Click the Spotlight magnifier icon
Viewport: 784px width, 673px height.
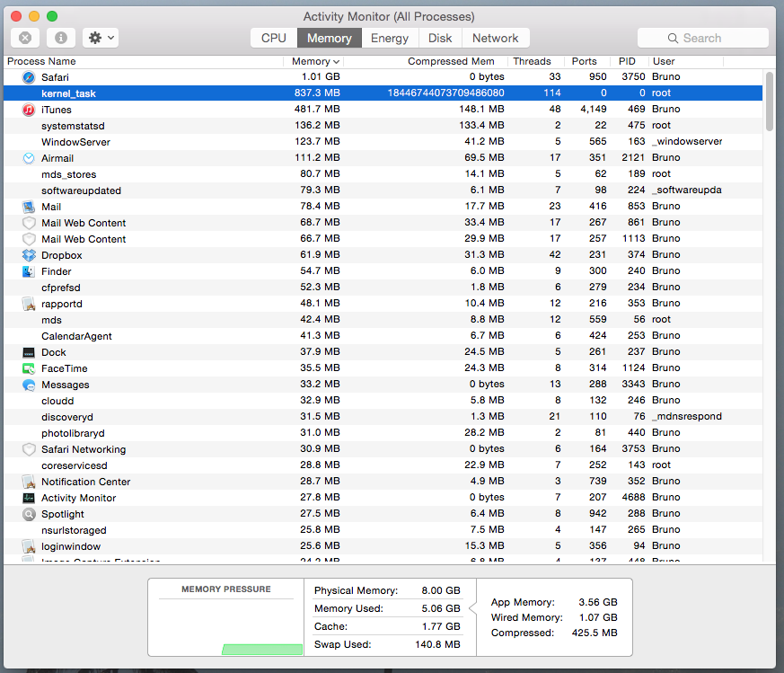tap(29, 514)
